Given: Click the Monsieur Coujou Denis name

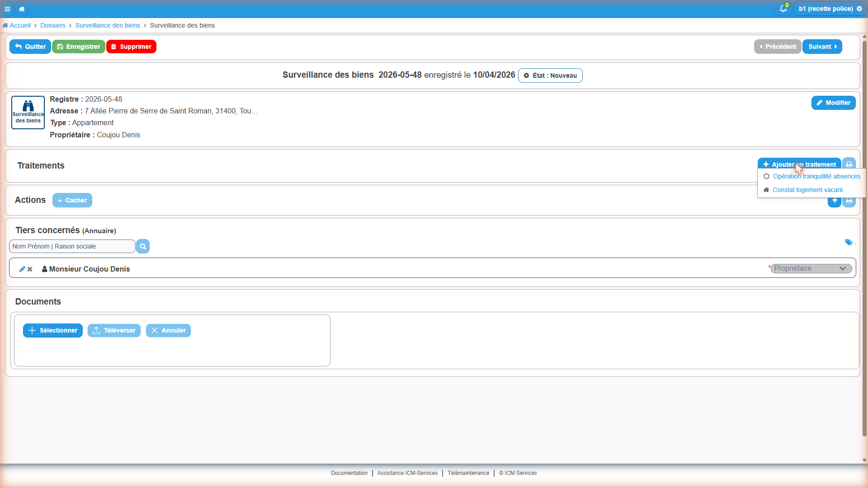Looking at the screenshot, I should point(90,269).
